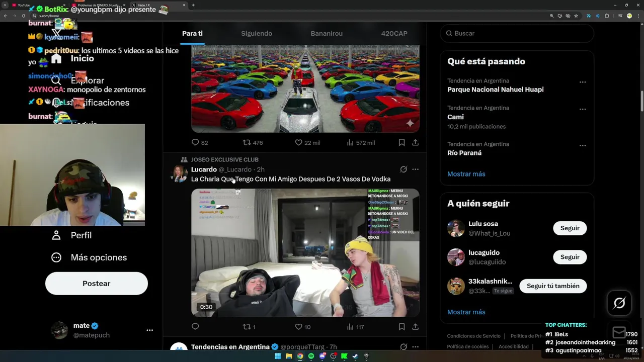Repost the cars post with 476 reposts
Screen dimensions: 644x362
click(x=253, y=142)
